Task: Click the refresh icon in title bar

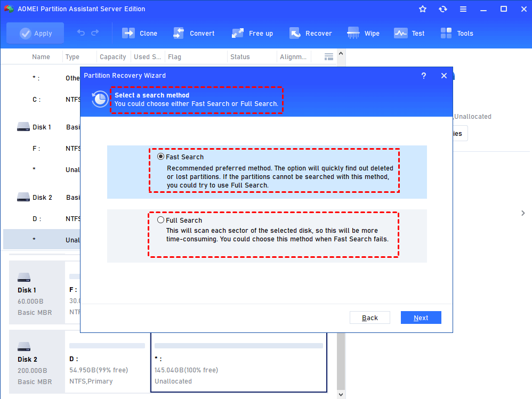Action: (x=443, y=9)
